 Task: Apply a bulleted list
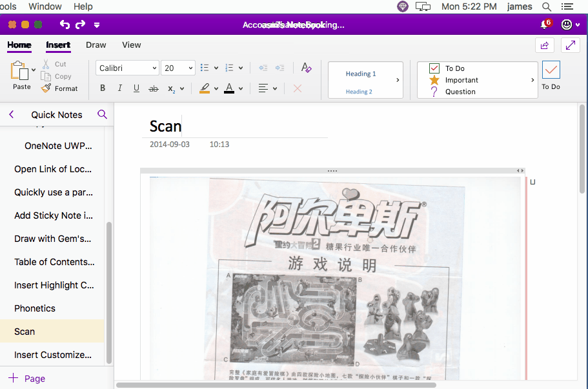click(x=205, y=68)
